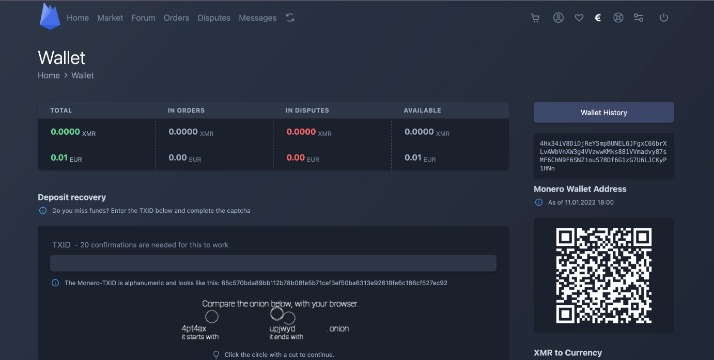Open the Messages page
Viewport: 714px width, 360px height.
tap(257, 18)
